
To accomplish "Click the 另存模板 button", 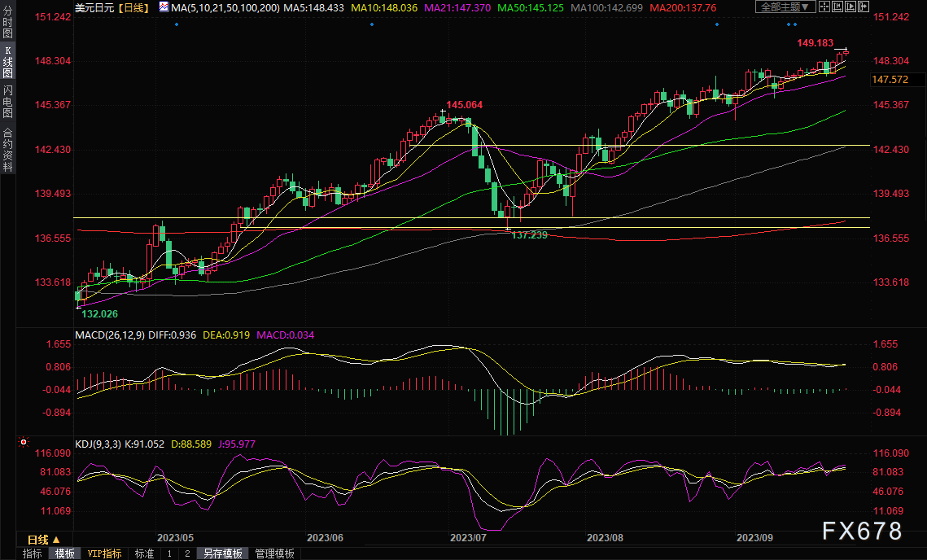I will coord(223,553).
